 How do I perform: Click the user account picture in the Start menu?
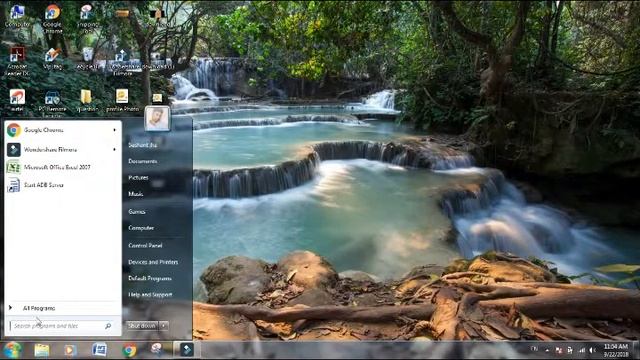click(x=157, y=118)
